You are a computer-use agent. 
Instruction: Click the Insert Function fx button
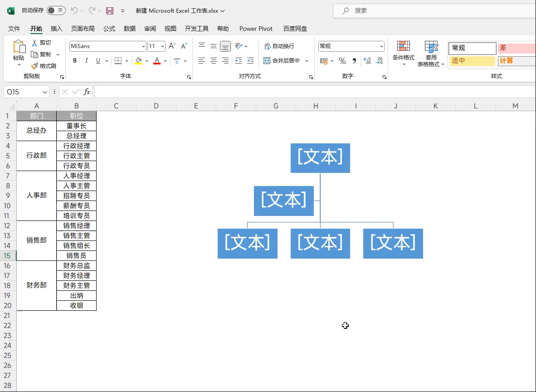coord(87,92)
